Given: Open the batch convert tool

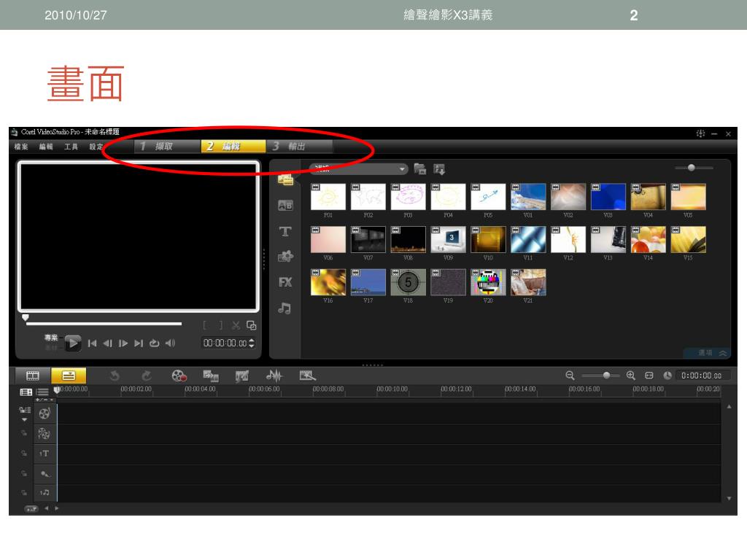Looking at the screenshot, I should pyautogui.click(x=211, y=376).
